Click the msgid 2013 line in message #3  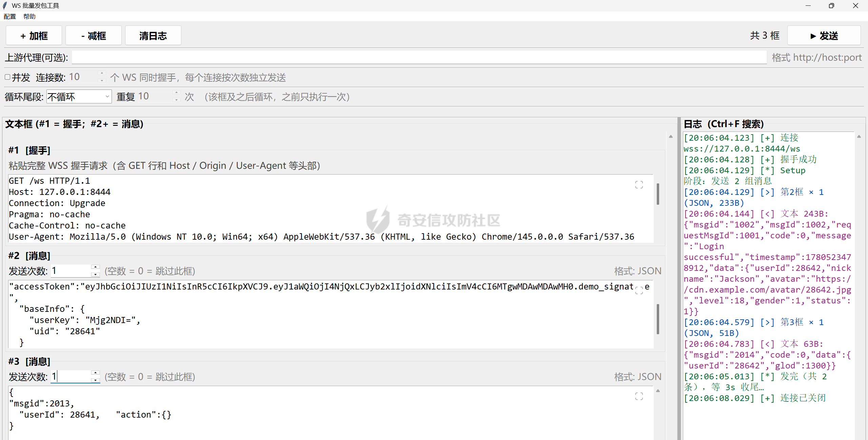[42, 403]
